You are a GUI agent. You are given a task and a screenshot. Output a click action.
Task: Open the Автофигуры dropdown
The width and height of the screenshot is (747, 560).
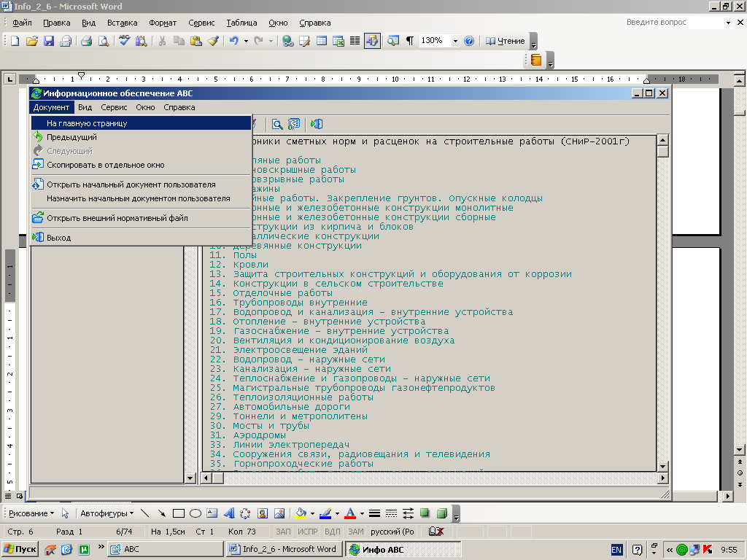click(x=107, y=513)
